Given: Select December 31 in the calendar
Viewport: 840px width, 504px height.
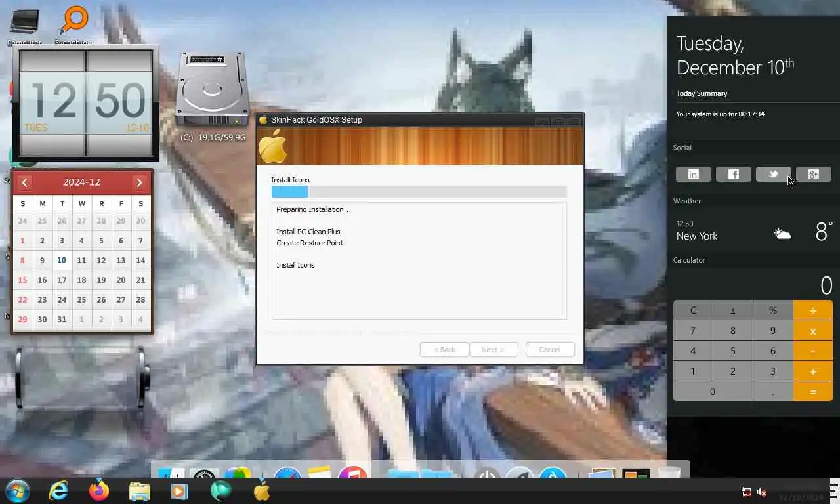Looking at the screenshot, I should 62,319.
